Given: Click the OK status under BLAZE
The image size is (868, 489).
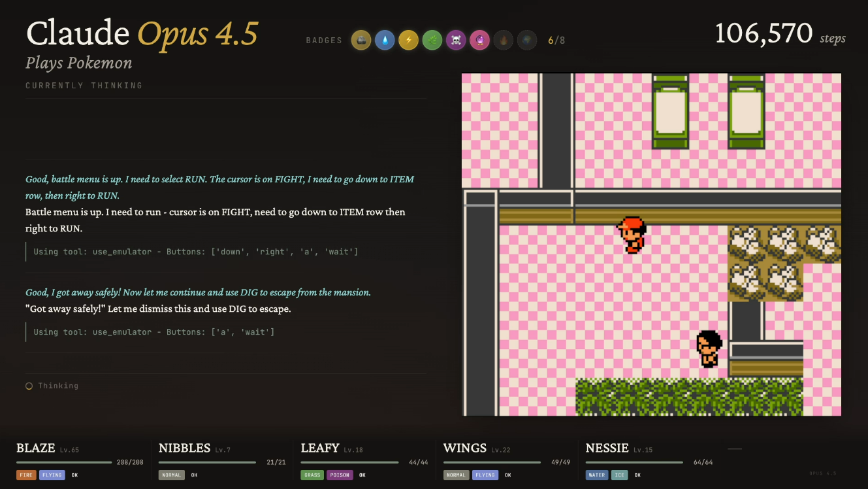Looking at the screenshot, I should (x=74, y=475).
